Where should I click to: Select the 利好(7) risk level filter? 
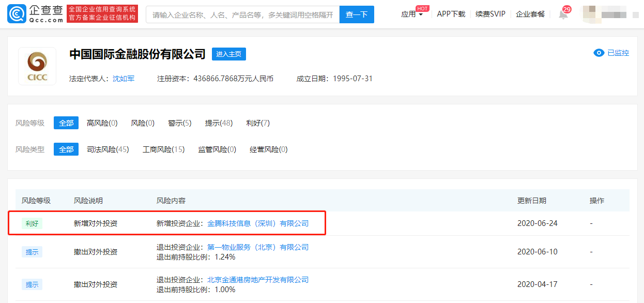point(258,123)
